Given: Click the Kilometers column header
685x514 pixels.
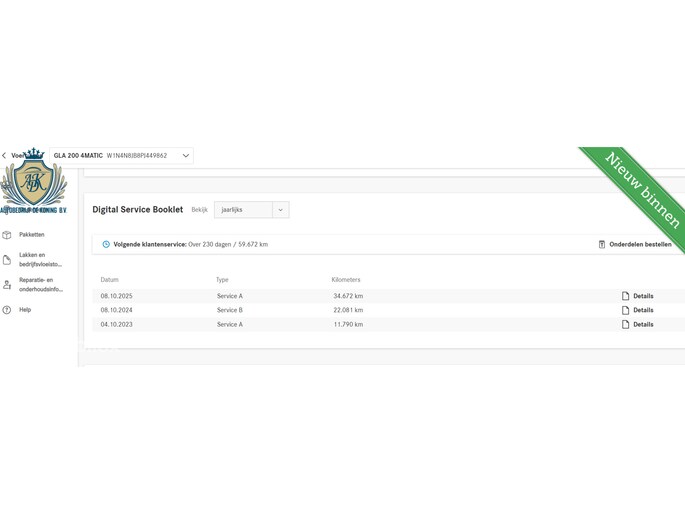Looking at the screenshot, I should click(346, 280).
